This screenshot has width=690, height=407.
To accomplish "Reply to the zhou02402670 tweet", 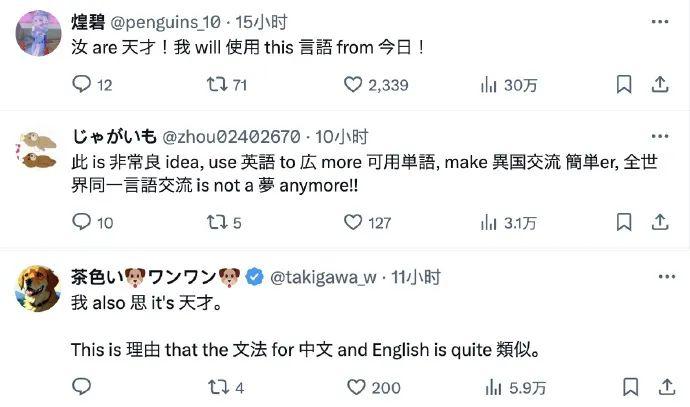I will [81, 222].
